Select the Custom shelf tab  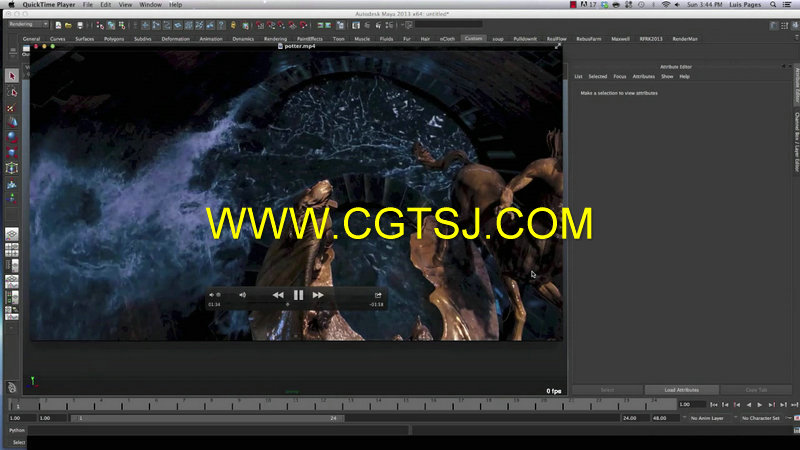[473, 39]
